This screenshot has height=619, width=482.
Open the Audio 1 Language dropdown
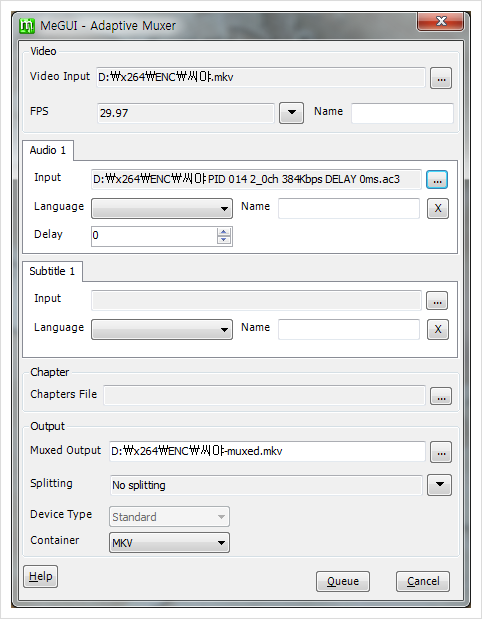click(x=162, y=208)
